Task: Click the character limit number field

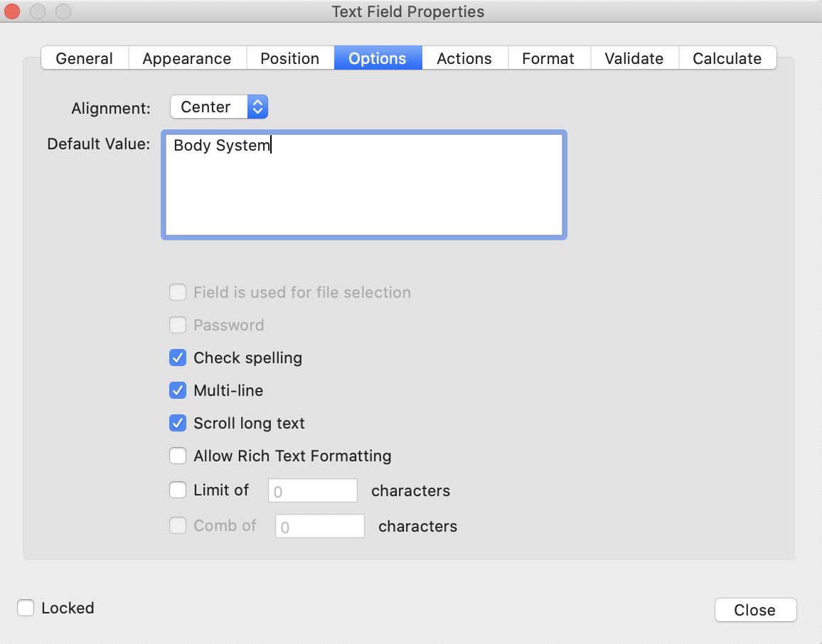Action: pyautogui.click(x=312, y=490)
